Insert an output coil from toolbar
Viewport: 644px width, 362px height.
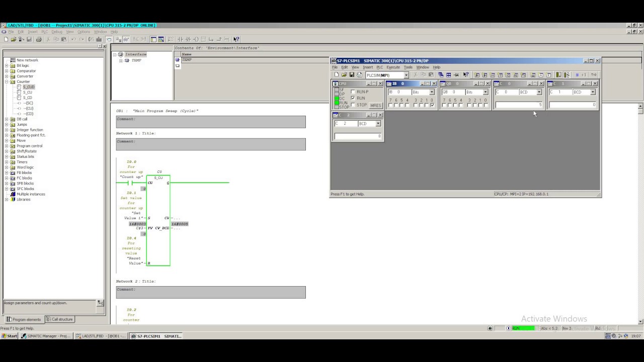196,39
